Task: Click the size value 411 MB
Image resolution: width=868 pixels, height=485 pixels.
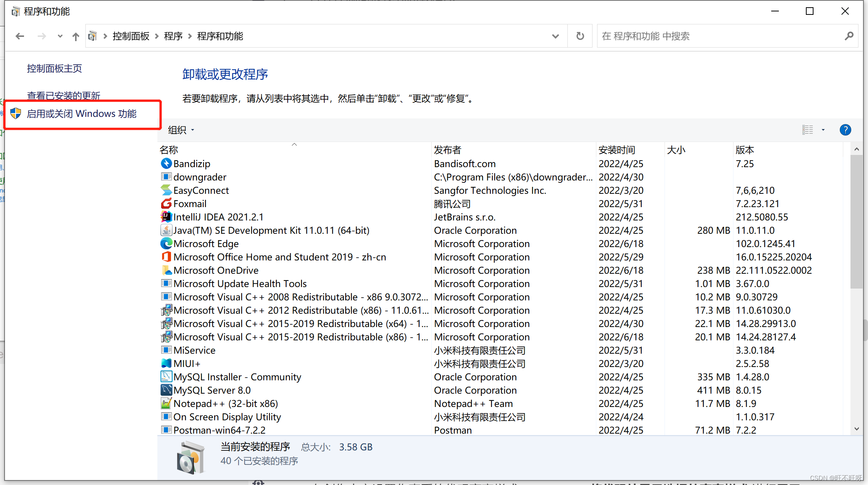Action: click(x=714, y=390)
